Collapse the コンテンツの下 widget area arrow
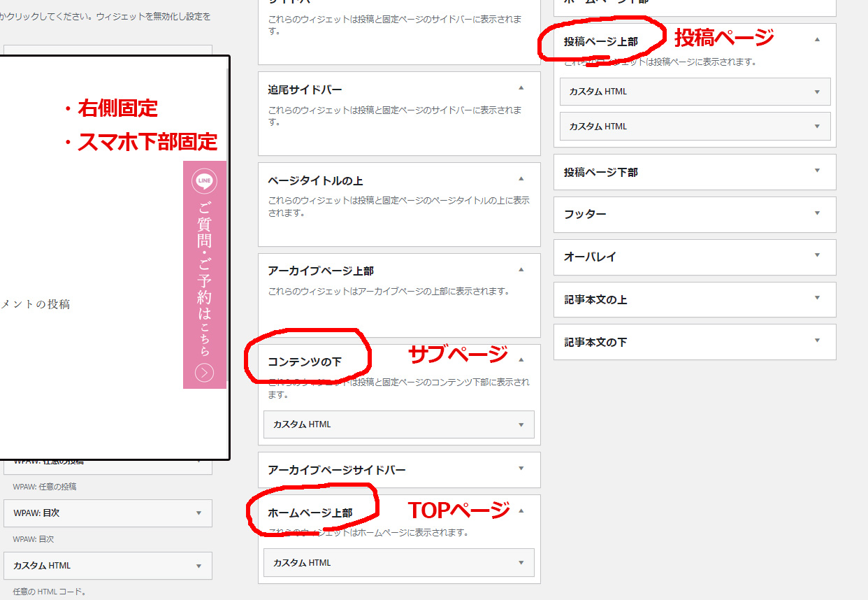This screenshot has height=600, width=868. tap(521, 359)
